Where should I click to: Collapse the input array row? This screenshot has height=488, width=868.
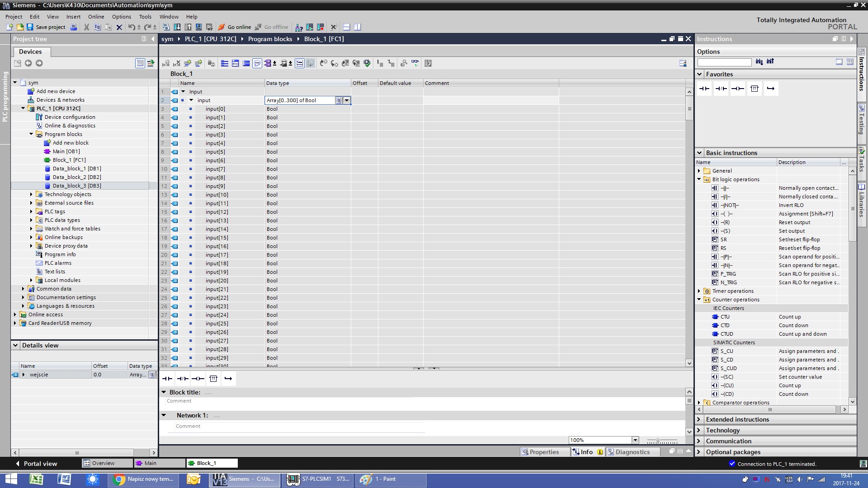coord(191,100)
